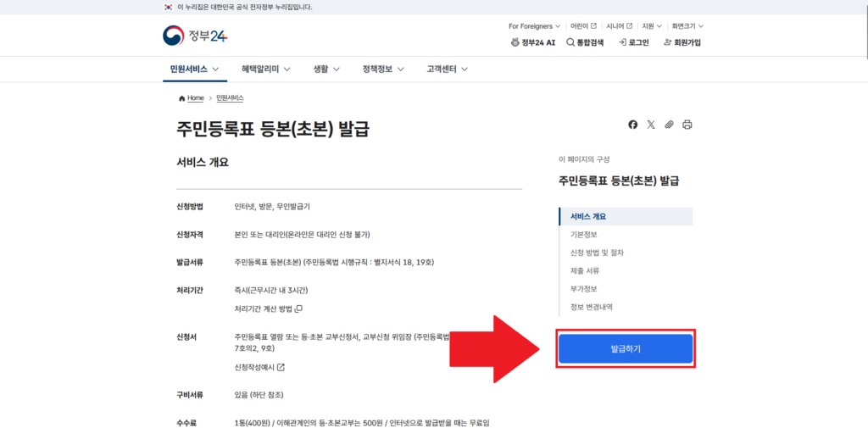Screen dimensions: 868x428
Task: Click the 즉시(근무시간 내 3시간) text
Action: (271, 290)
